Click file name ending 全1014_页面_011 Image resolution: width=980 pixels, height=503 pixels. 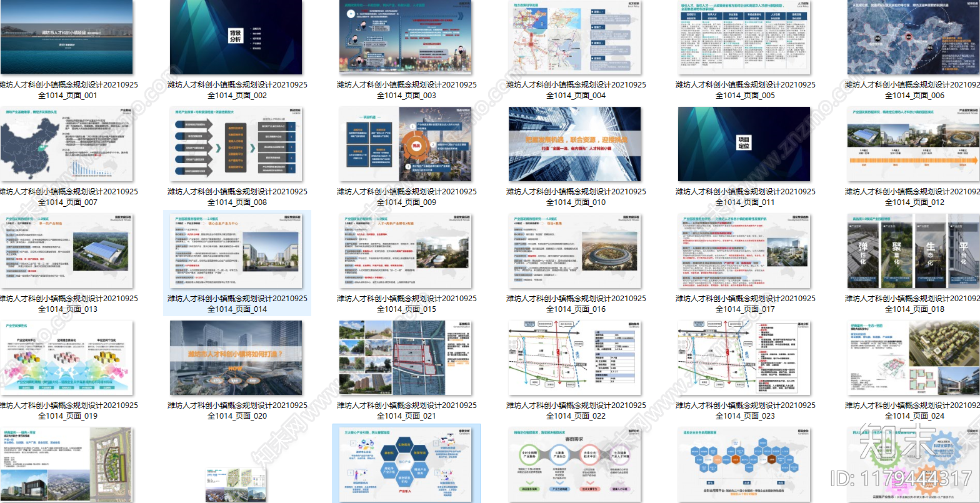click(x=745, y=197)
